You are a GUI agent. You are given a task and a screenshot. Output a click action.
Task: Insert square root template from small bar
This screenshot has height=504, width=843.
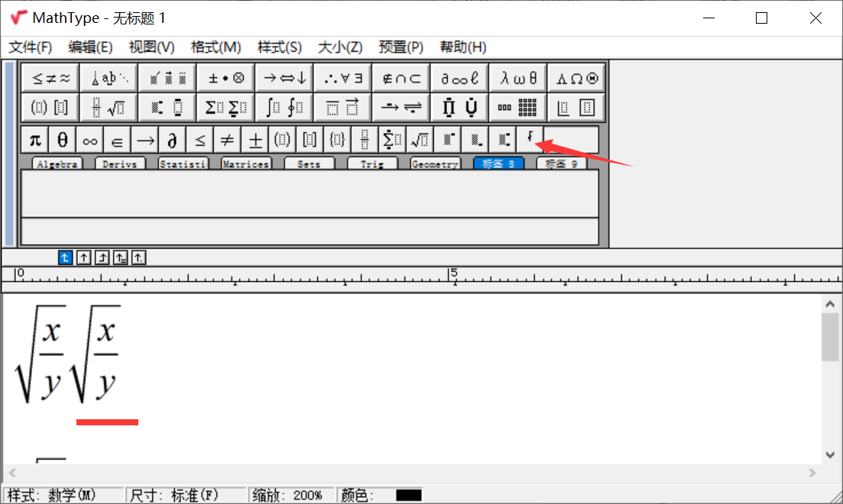(x=420, y=141)
